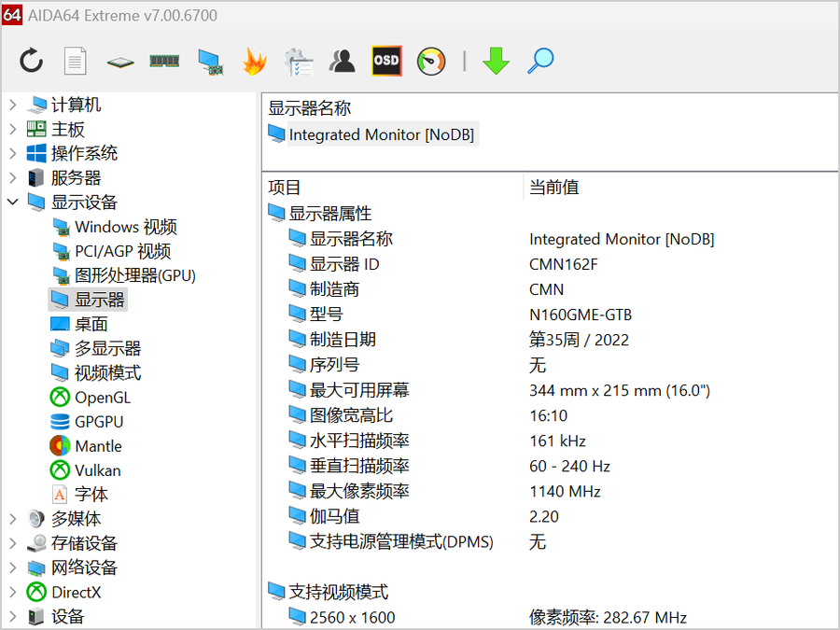This screenshot has width=840, height=630.
Task: Expand the DirectX tree node
Action: click(13, 592)
